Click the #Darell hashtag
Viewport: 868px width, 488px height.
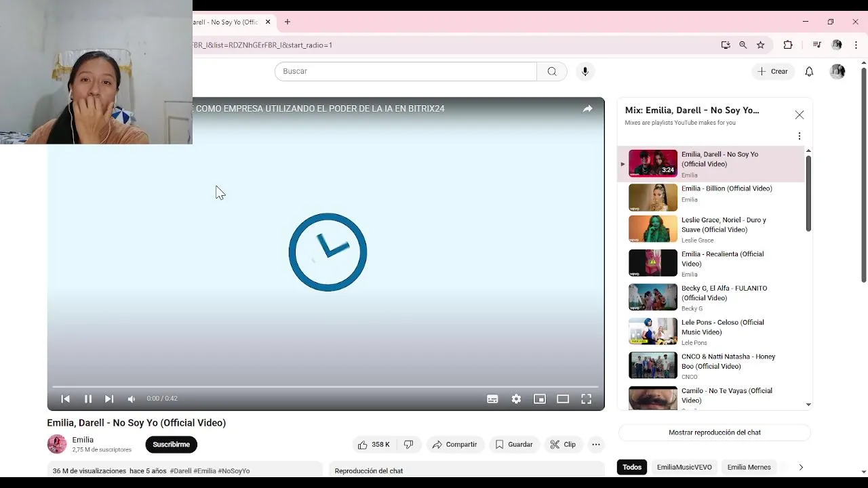(180, 471)
